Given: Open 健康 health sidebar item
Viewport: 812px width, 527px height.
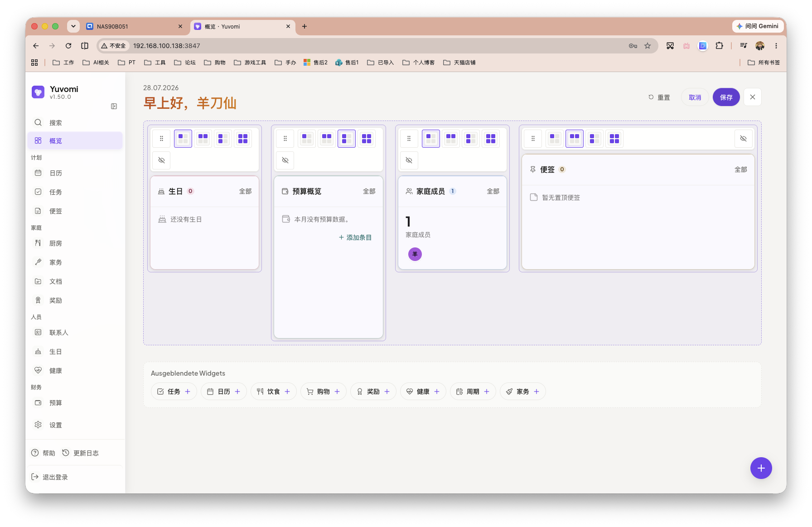Looking at the screenshot, I should 75,371.
